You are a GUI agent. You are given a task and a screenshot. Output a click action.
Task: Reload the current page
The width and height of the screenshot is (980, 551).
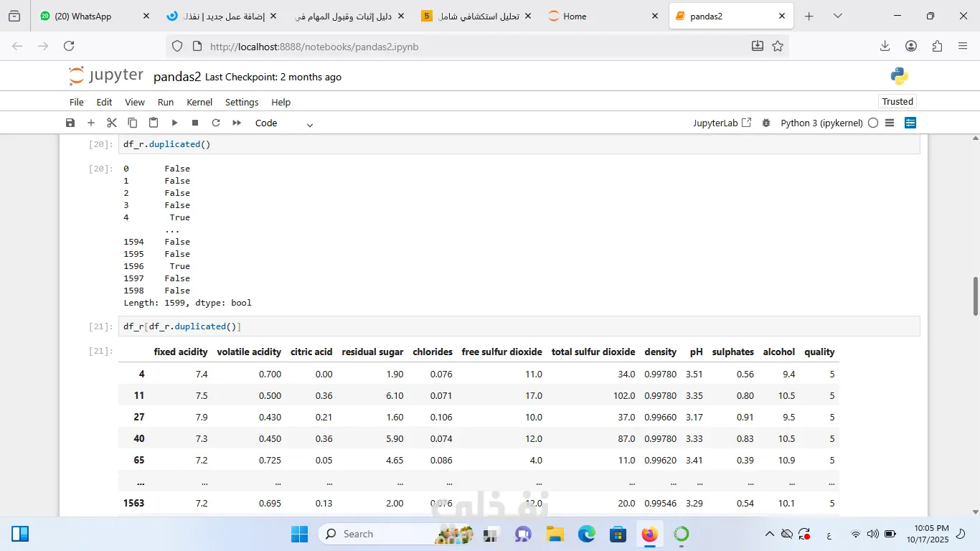click(69, 46)
